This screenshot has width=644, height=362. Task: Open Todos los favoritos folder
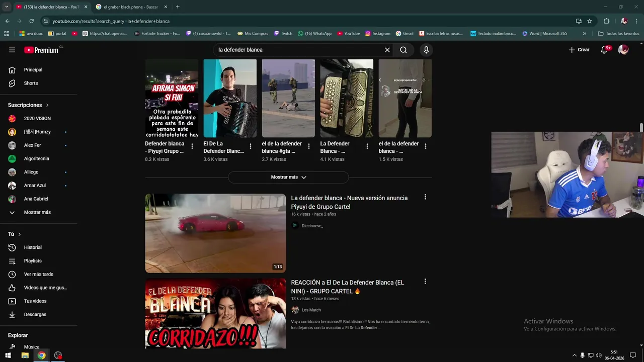[x=618, y=34]
